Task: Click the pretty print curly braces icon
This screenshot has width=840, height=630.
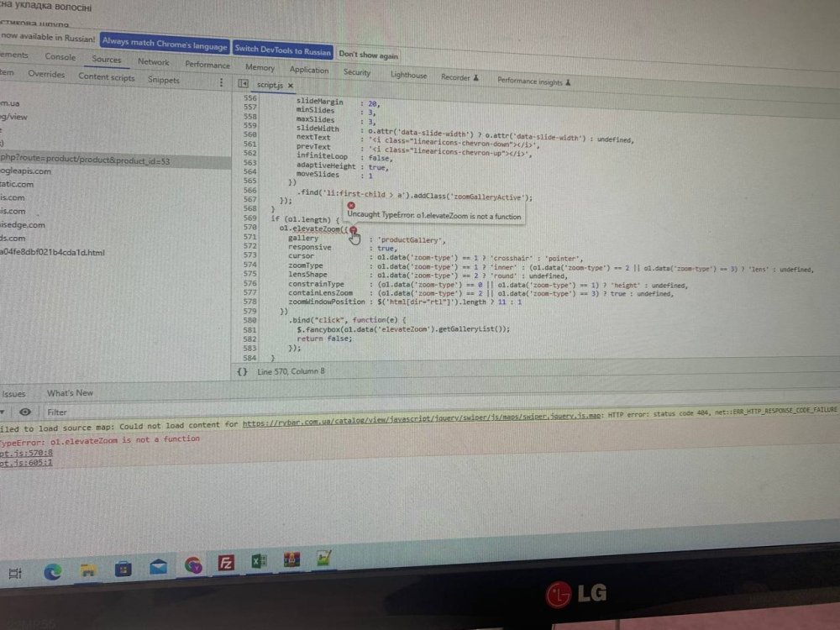Action: [242, 371]
